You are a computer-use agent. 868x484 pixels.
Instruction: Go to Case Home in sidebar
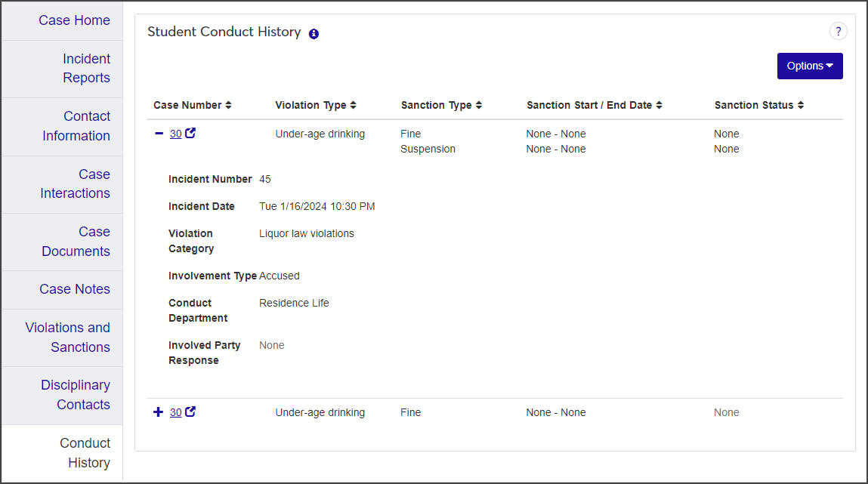tap(74, 20)
